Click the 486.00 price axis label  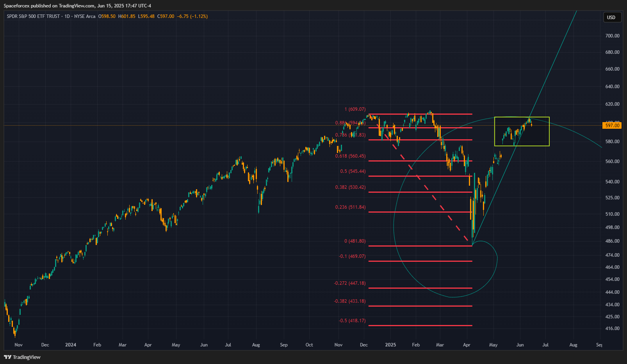(x=612, y=241)
